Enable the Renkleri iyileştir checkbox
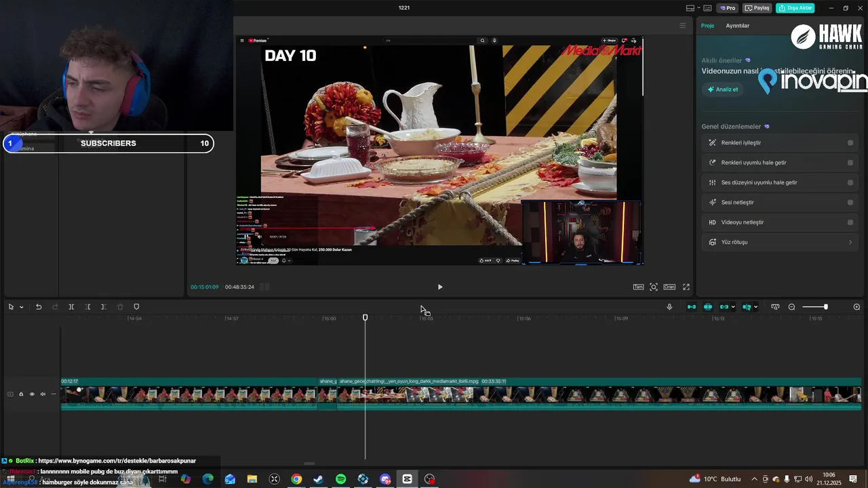 tap(850, 143)
